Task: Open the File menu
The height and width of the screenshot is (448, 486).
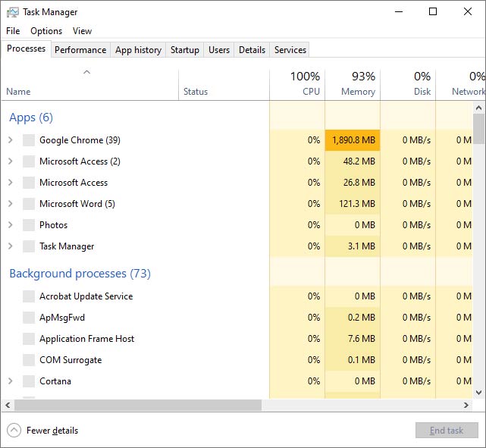Action: [13, 31]
